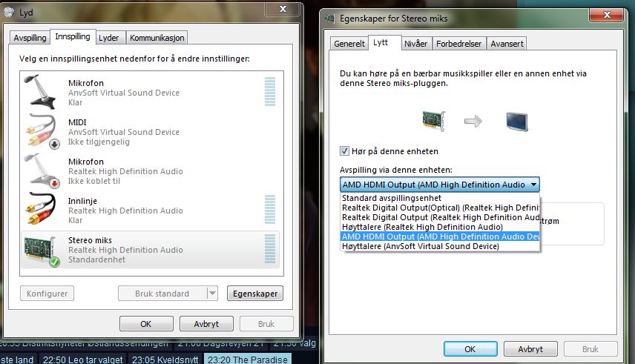Open Egenskaper for the selected device
The image size is (635, 364).
[255, 293]
